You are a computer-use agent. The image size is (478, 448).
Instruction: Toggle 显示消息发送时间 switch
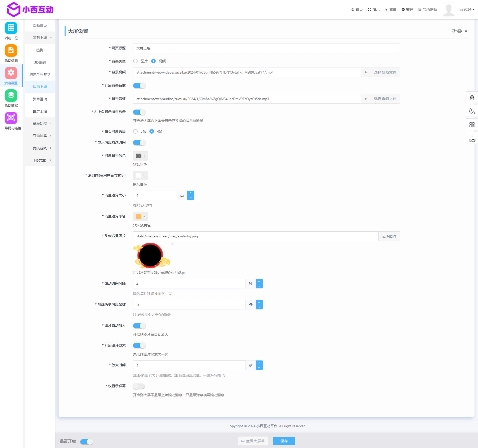click(x=139, y=143)
